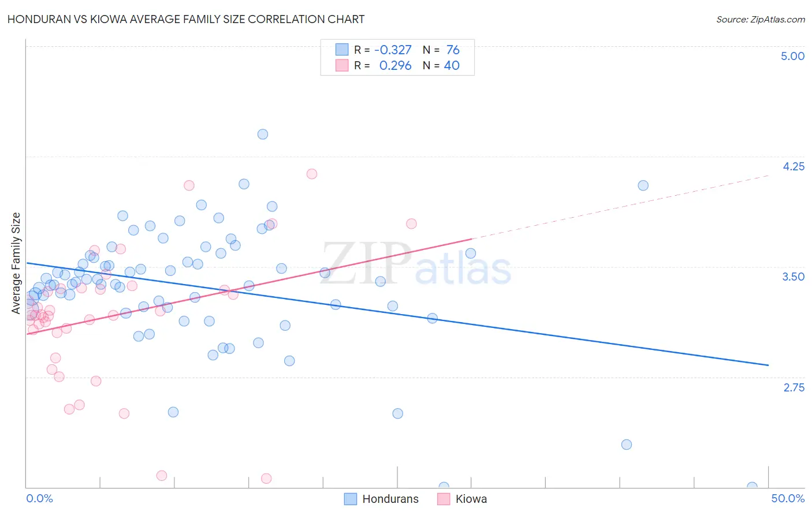Open the Source: ZipAtlas.com link
The height and width of the screenshot is (515, 812).
coord(761,19)
